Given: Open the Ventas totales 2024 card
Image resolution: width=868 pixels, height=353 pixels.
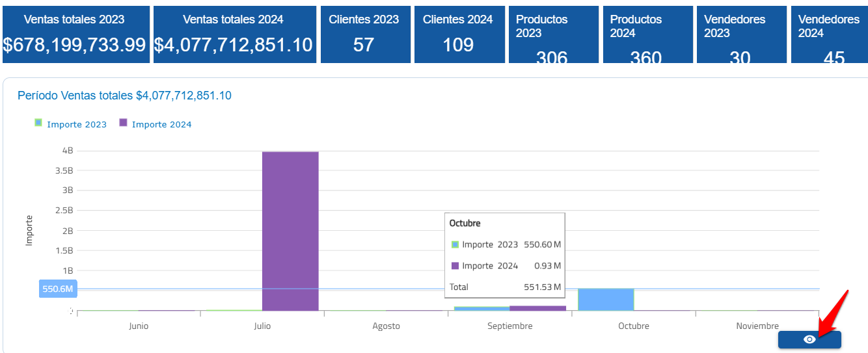Looking at the screenshot, I should point(234,34).
